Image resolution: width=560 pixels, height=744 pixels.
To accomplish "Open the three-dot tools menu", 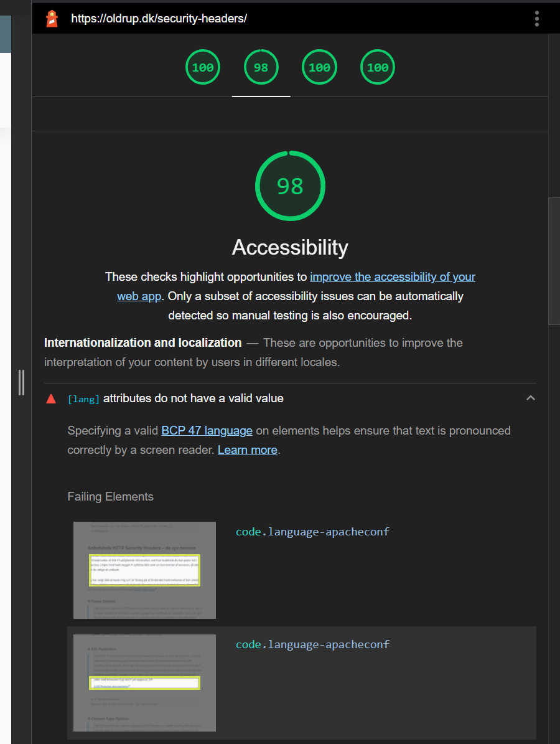I will click(537, 19).
